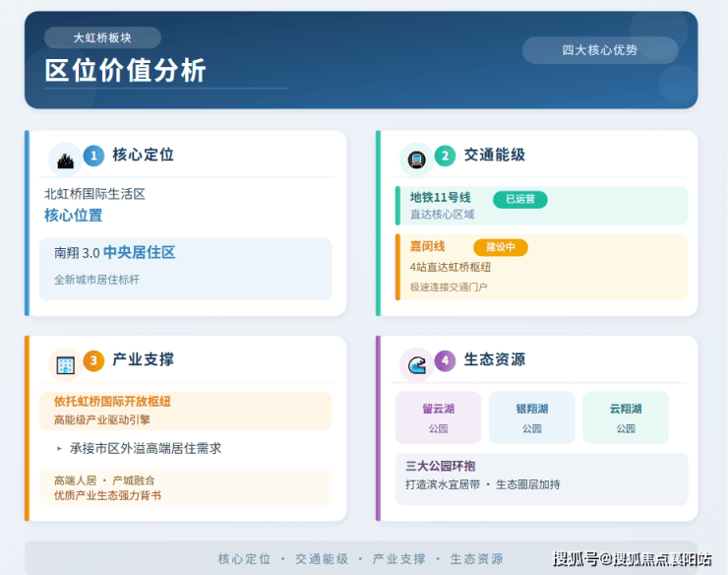
Task: Click the green number 2 badge
Action: coord(445,156)
